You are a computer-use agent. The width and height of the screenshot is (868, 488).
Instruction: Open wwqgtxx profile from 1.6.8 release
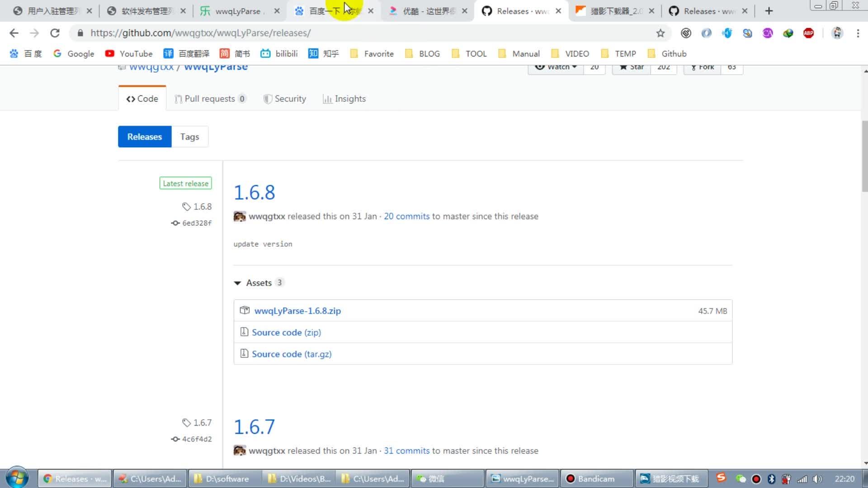[x=267, y=216]
